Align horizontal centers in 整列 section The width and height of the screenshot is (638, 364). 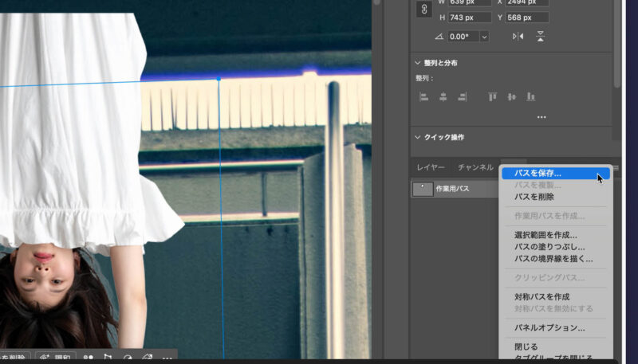[443, 96]
